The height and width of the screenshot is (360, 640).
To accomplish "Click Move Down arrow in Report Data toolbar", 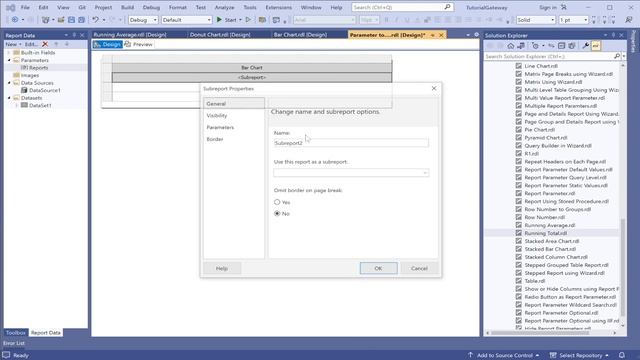I will [x=67, y=44].
